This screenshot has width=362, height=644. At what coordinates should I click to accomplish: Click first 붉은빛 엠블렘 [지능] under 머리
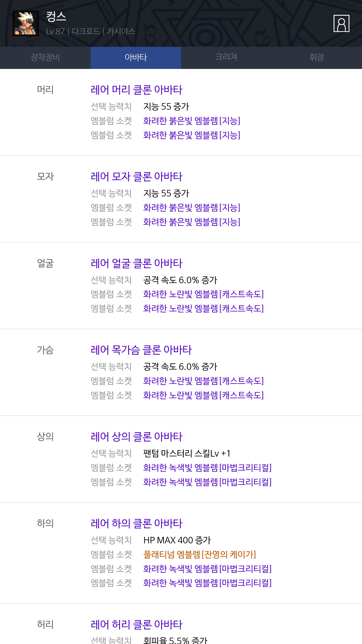click(x=192, y=121)
